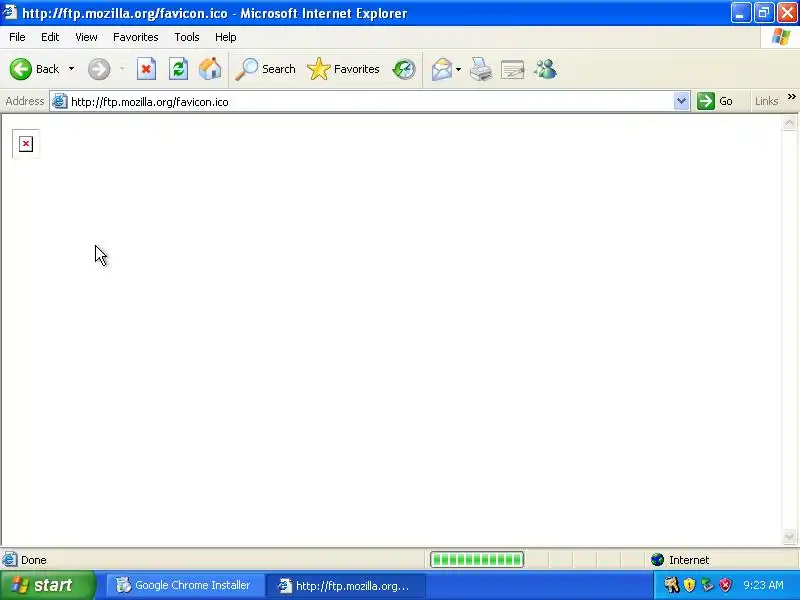The width and height of the screenshot is (800, 600).
Task: Go to the Home page icon
Action: click(210, 69)
